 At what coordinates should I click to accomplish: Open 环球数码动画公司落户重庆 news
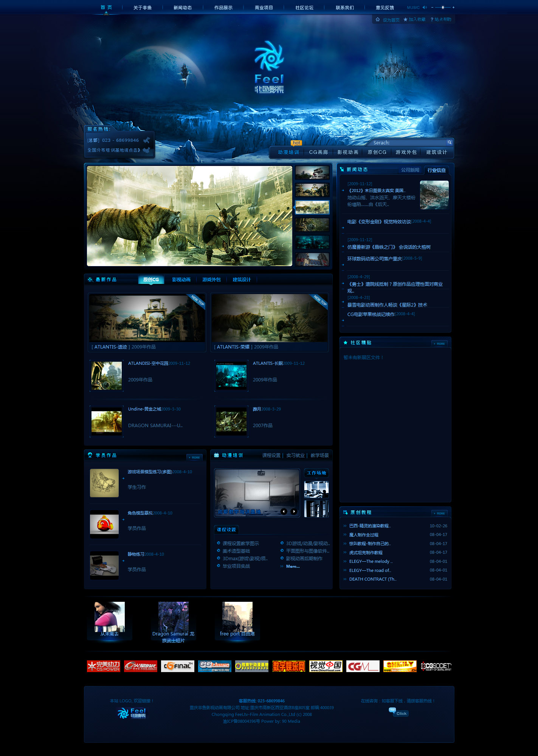[374, 259]
